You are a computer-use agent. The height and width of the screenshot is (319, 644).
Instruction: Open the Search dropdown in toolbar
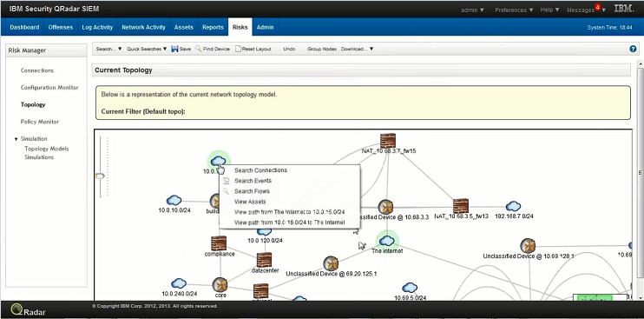(x=108, y=49)
